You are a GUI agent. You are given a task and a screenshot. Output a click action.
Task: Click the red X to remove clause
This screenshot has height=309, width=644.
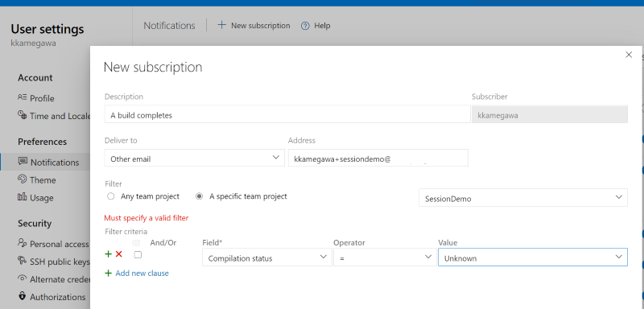click(x=118, y=254)
